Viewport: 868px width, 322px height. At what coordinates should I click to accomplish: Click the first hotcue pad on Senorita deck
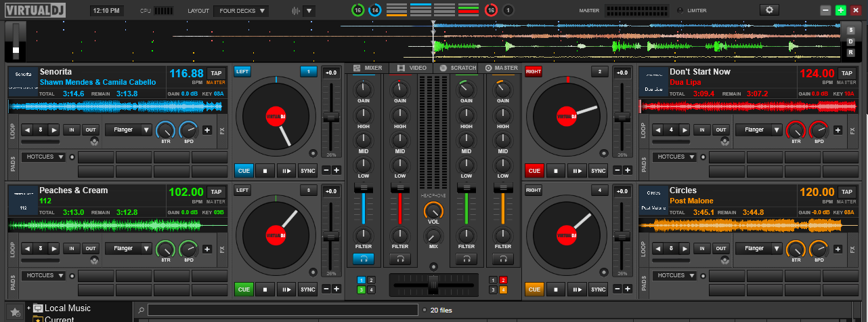click(x=96, y=157)
